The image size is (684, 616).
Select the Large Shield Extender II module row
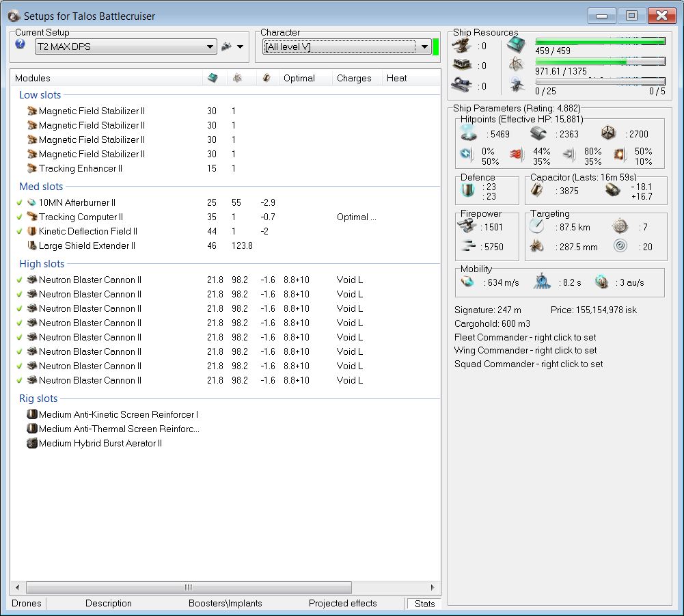coord(225,246)
